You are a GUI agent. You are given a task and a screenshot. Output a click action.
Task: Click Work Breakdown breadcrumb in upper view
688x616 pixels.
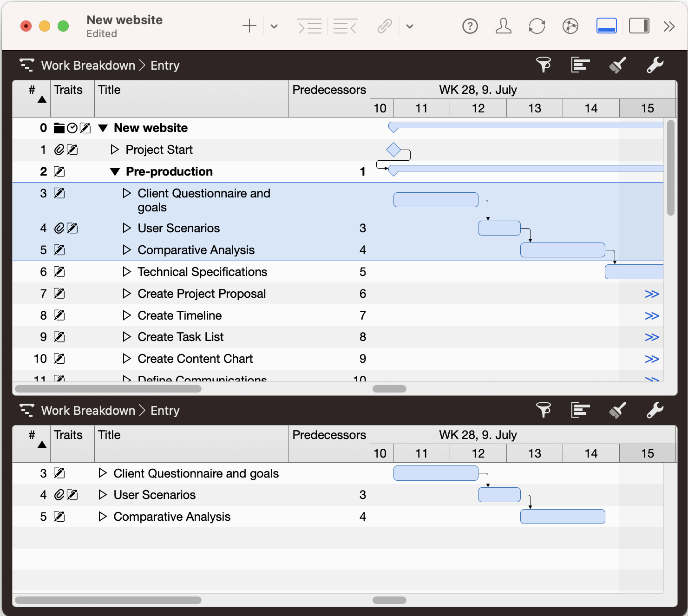pyautogui.click(x=88, y=66)
